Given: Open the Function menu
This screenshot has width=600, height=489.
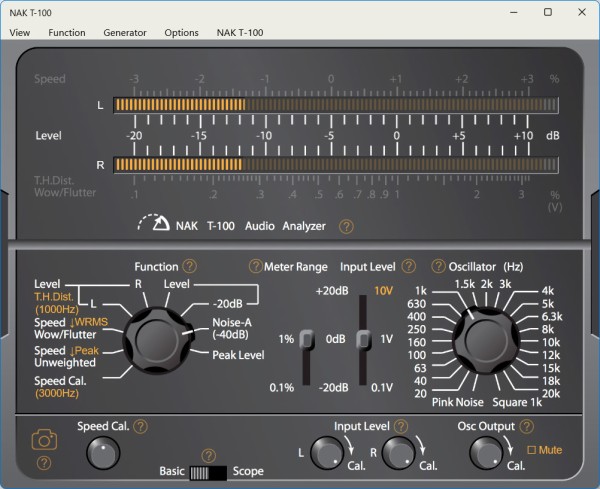Looking at the screenshot, I should 67,33.
